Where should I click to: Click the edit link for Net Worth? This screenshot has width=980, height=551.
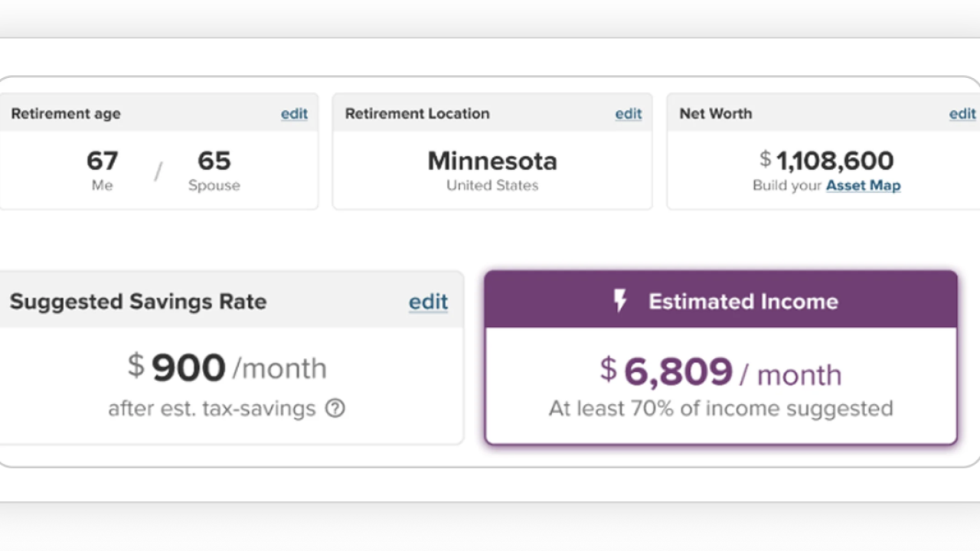click(962, 113)
